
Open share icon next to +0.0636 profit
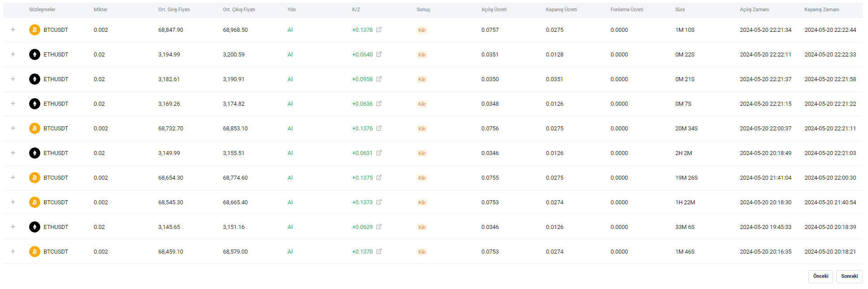pyautogui.click(x=379, y=104)
